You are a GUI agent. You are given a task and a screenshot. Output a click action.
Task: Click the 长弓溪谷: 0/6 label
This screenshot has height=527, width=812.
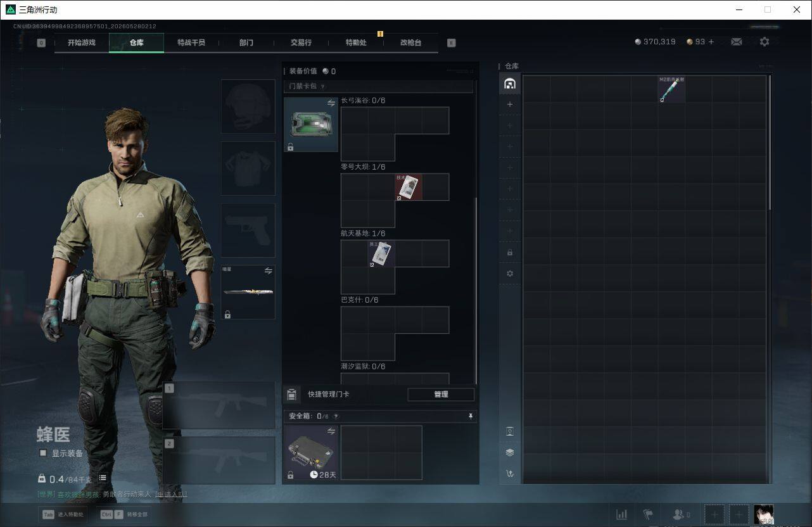[363, 101]
